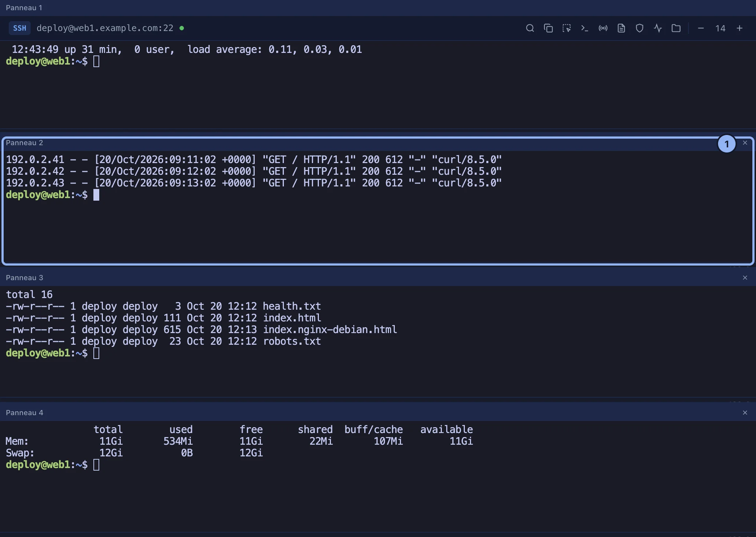The height and width of the screenshot is (537, 756).
Task: Click the health.txt file name
Action: 292,306
